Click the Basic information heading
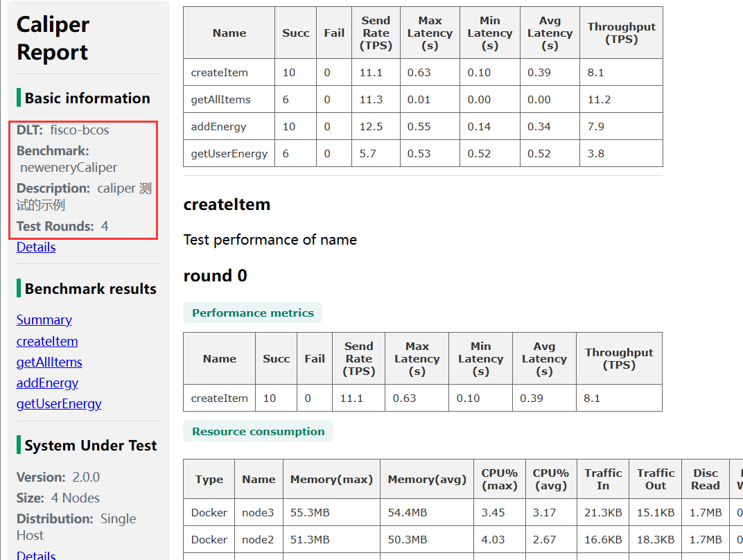743x560 pixels. point(87,98)
